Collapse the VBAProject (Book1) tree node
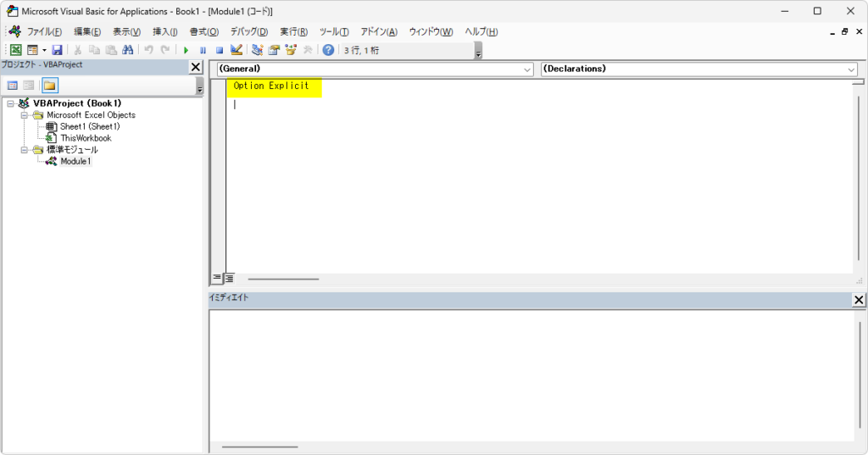Screen dimensions: 868x455 (10, 103)
